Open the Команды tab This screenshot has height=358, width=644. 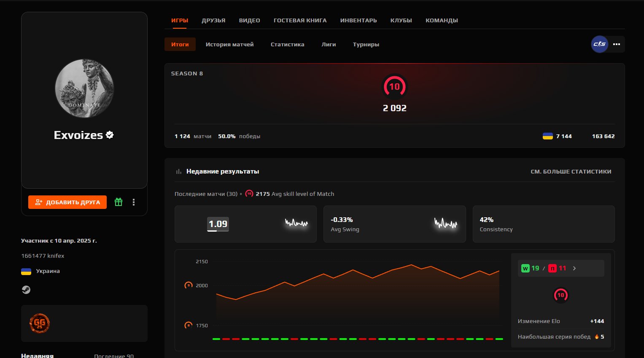pos(442,20)
